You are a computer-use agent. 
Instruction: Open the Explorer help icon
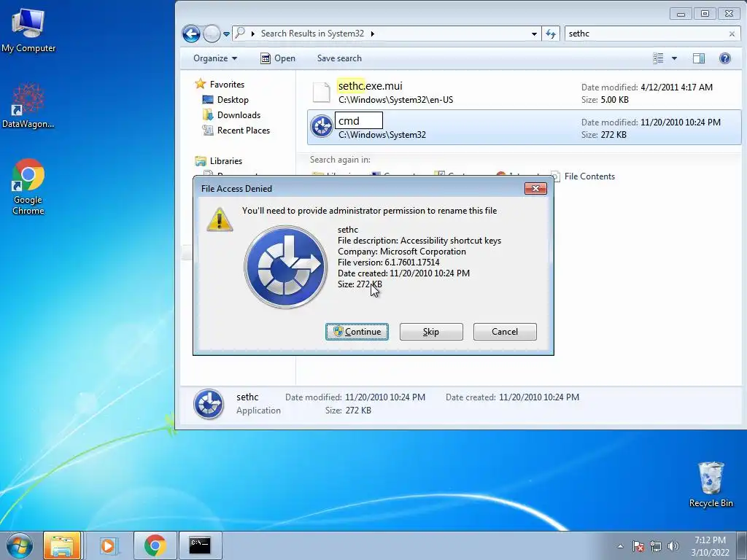724,58
